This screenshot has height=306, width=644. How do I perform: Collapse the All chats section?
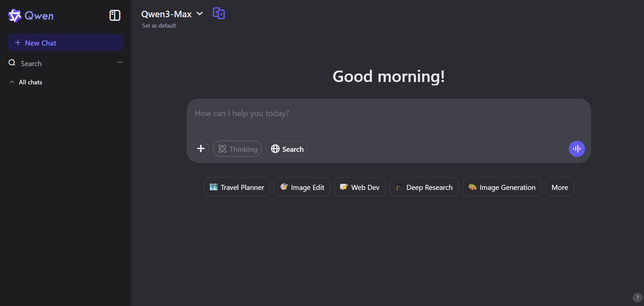[11, 82]
